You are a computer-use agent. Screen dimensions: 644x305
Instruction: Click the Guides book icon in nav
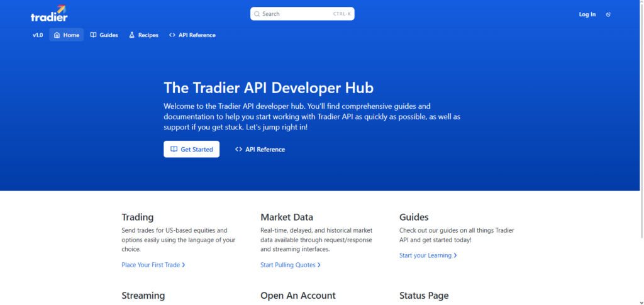click(94, 35)
